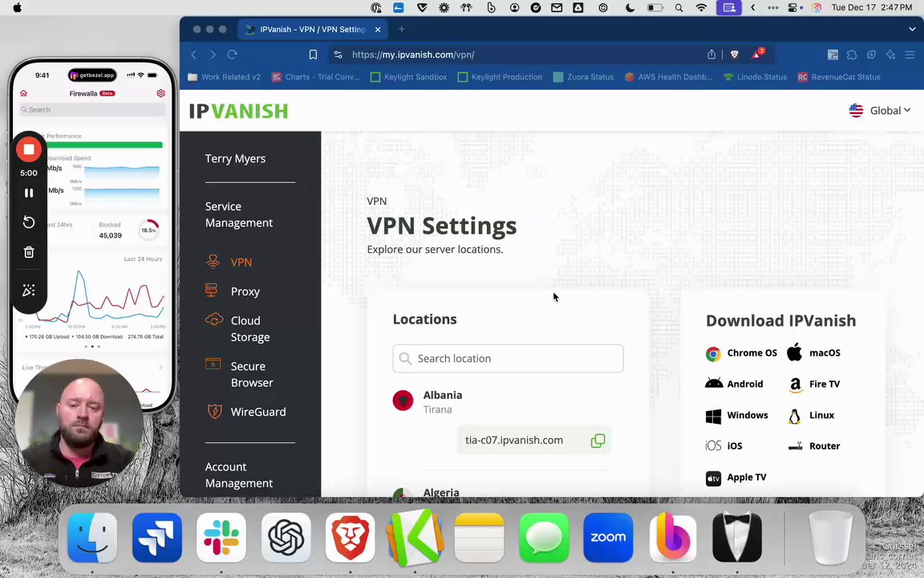Viewport: 924px width, 578px height.
Task: Open Messages from the dock
Action: click(x=543, y=537)
